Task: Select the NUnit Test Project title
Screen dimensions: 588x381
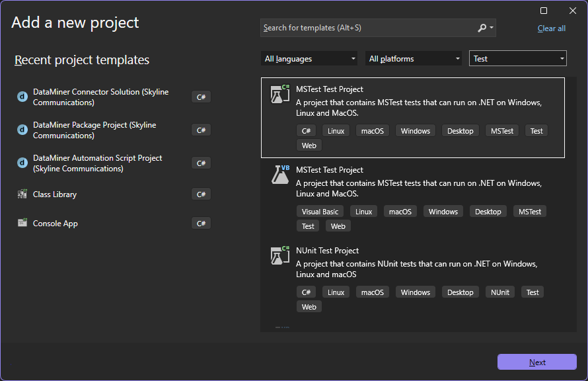Action: (x=327, y=251)
